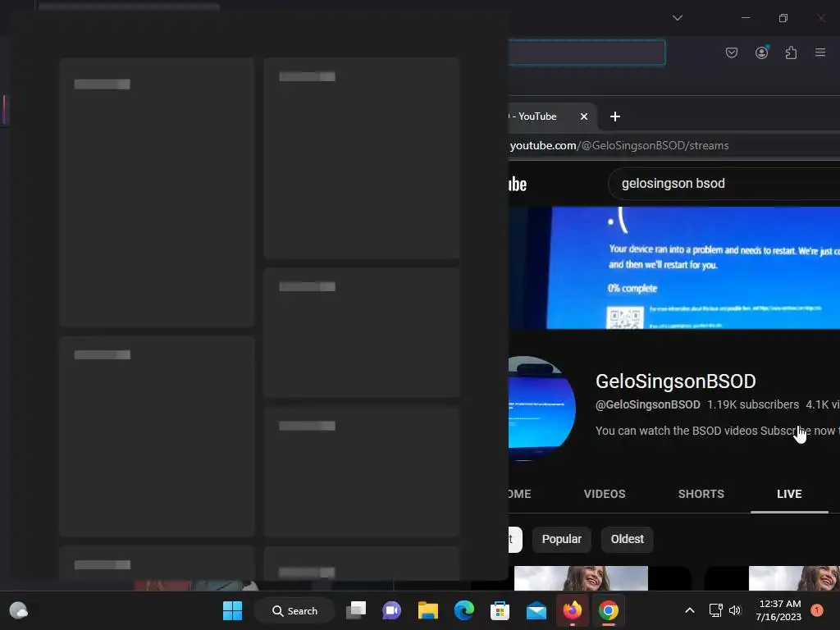Open the channel description 'You can watch the BSOD videos'
Screen dimensions: 840x630
717,431
